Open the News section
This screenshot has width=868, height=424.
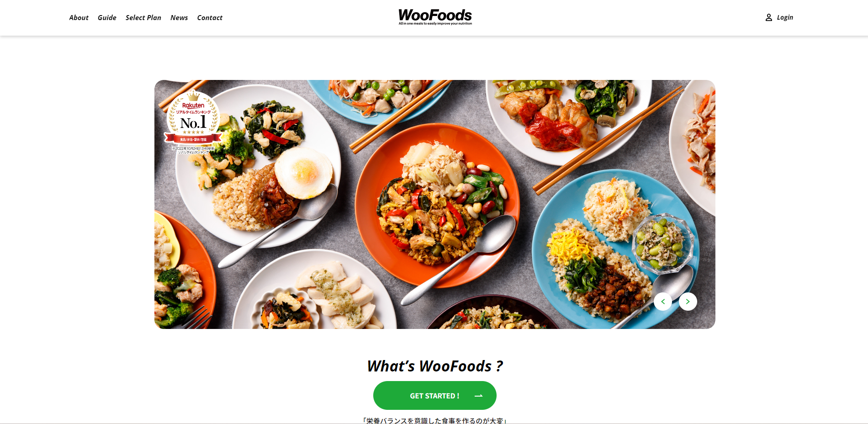[x=179, y=18]
